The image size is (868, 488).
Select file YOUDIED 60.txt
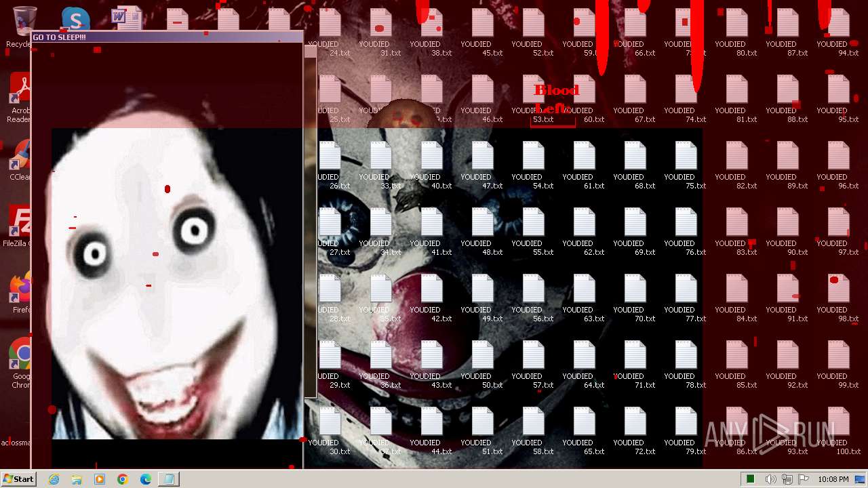[x=584, y=99]
